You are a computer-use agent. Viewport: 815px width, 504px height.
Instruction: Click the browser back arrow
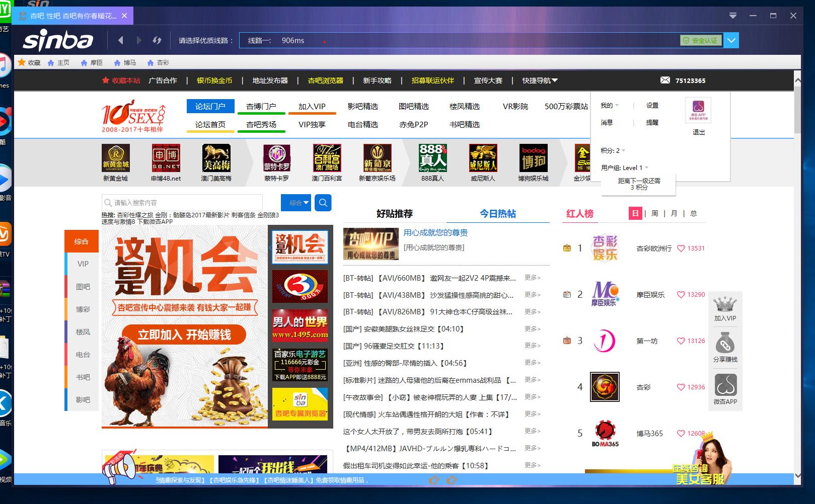(x=120, y=40)
